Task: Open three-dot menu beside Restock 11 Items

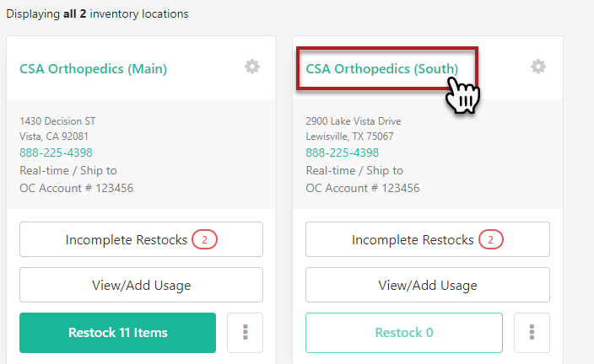Action: click(x=246, y=332)
